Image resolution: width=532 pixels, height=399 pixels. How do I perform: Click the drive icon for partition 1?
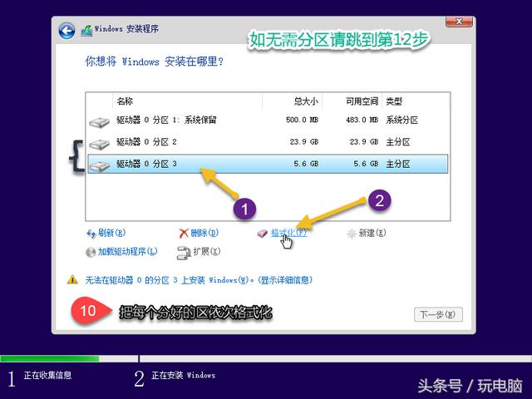click(100, 121)
